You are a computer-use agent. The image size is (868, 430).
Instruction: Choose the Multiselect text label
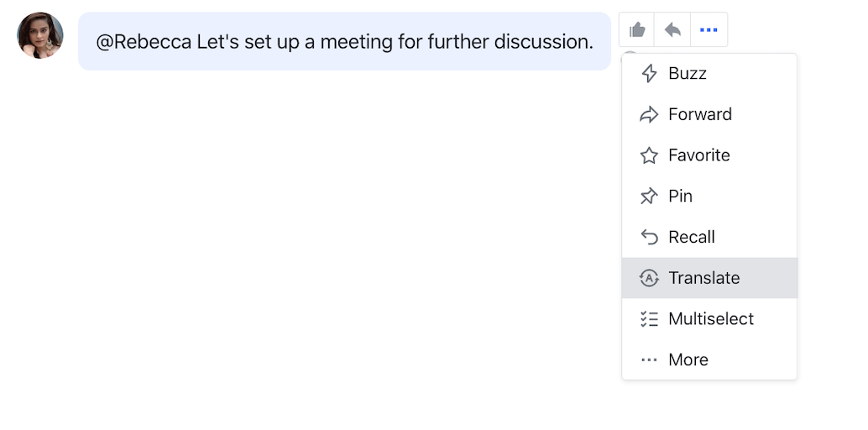pyautogui.click(x=711, y=319)
